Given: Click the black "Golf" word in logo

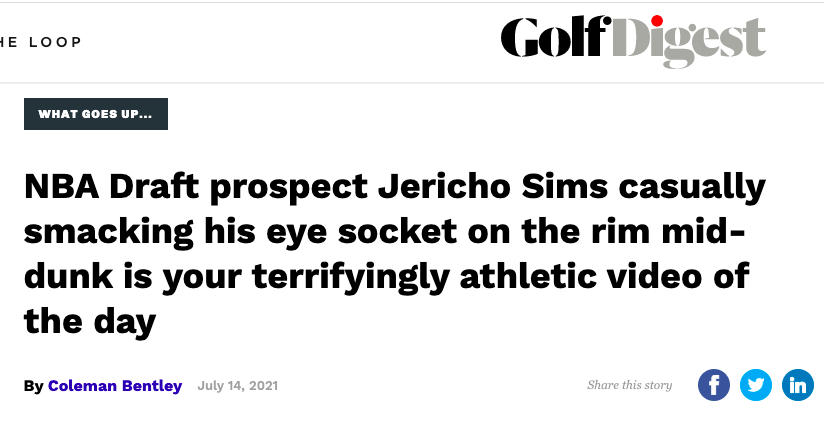Looking at the screenshot, I should (555, 37).
